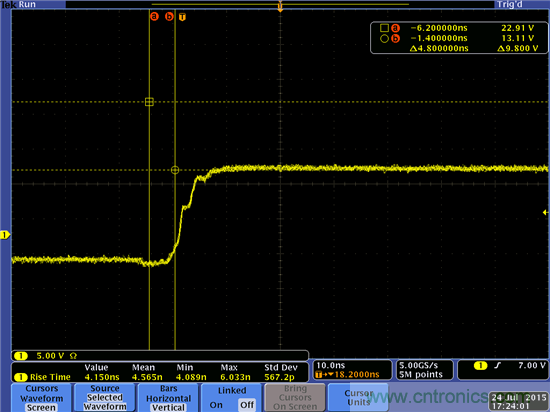Open the Cursor Units menu
The height and width of the screenshot is (412, 550).
(x=358, y=398)
